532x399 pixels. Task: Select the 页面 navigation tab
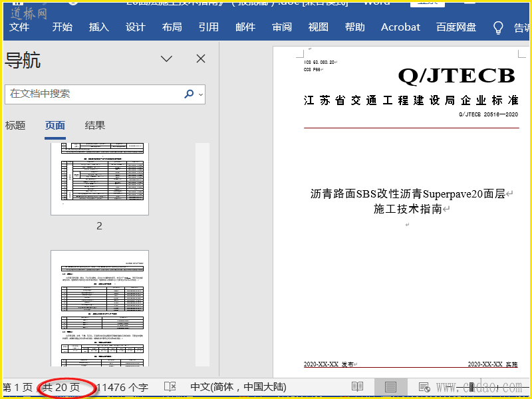click(x=55, y=126)
